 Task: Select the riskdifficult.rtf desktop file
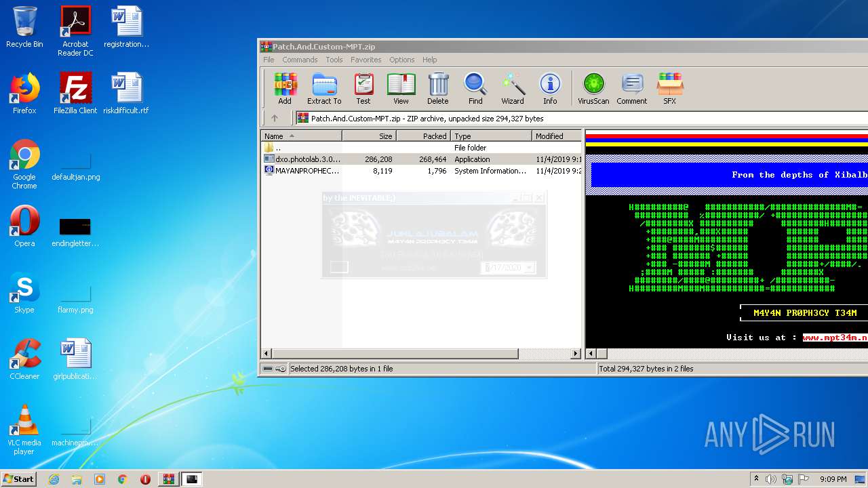coord(126,94)
